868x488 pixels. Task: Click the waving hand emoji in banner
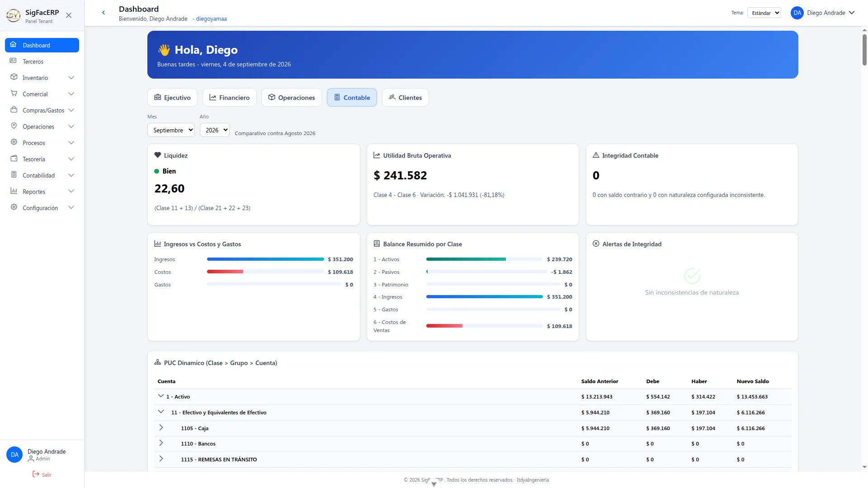[164, 50]
